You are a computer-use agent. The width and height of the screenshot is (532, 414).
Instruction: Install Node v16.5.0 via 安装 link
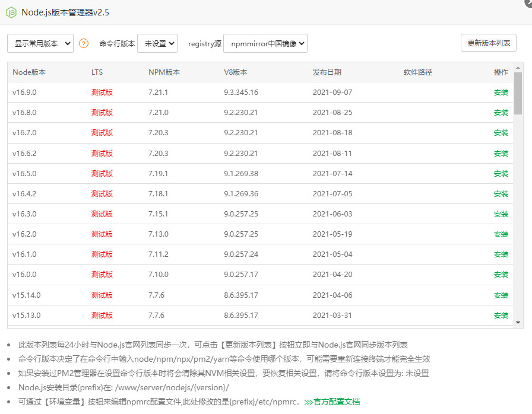click(501, 174)
